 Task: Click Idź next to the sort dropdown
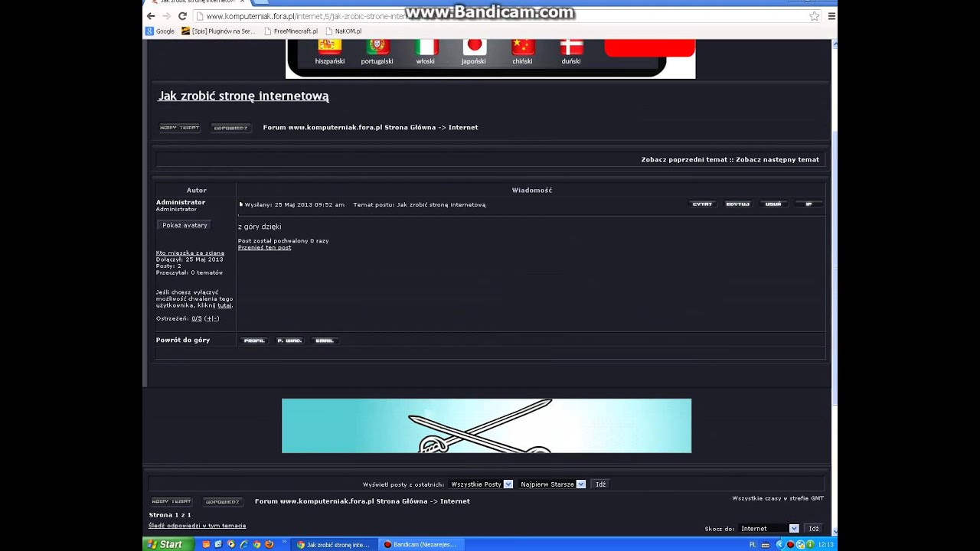coord(601,484)
